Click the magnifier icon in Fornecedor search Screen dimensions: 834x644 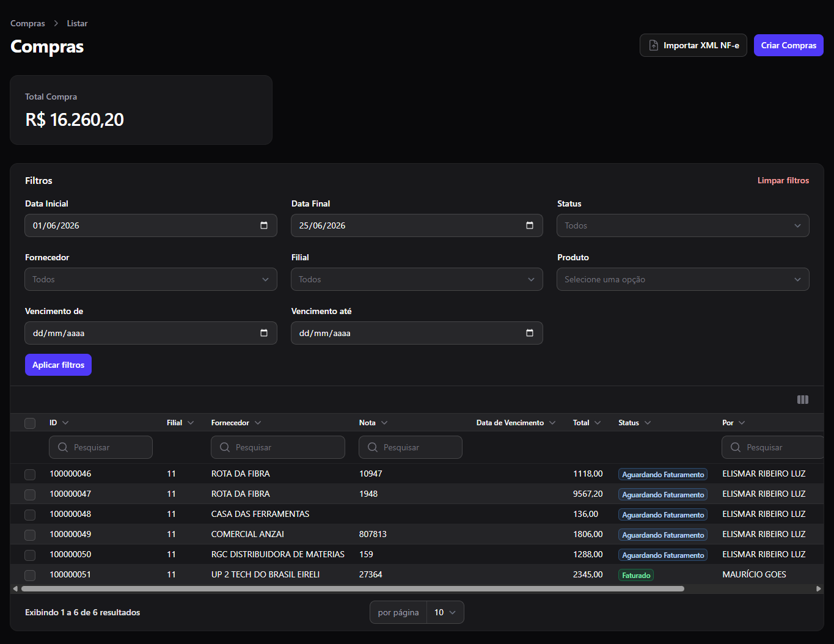pos(225,447)
